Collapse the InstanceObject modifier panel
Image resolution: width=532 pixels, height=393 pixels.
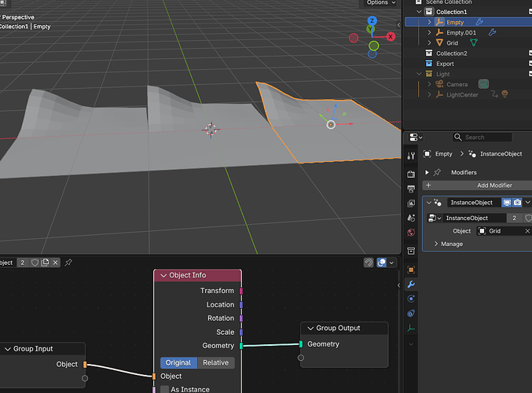coord(429,203)
